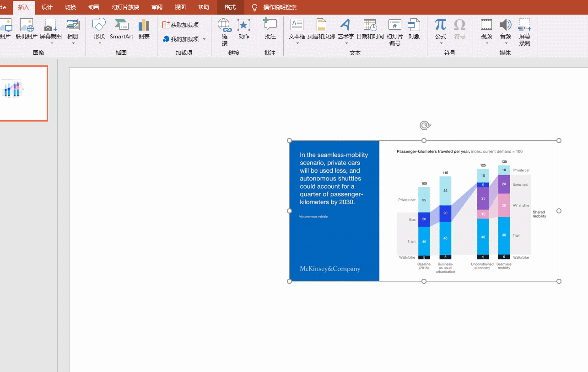Insert 日期和时间 date and time

[x=370, y=29]
